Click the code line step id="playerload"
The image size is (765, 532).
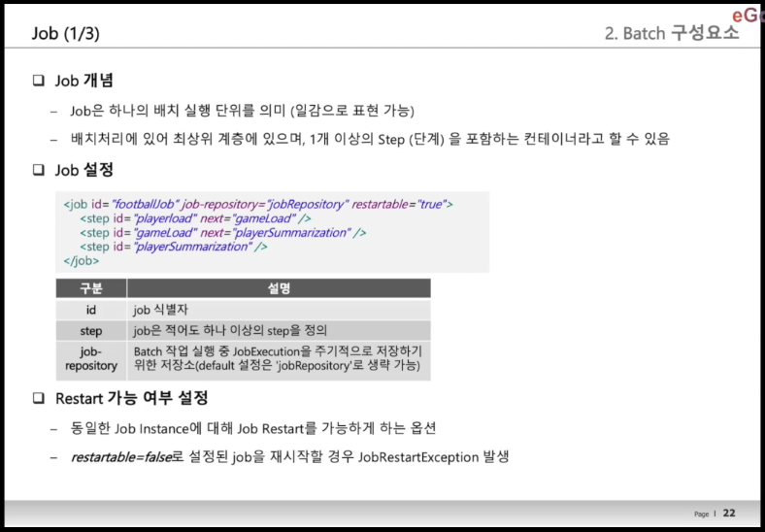(196, 218)
